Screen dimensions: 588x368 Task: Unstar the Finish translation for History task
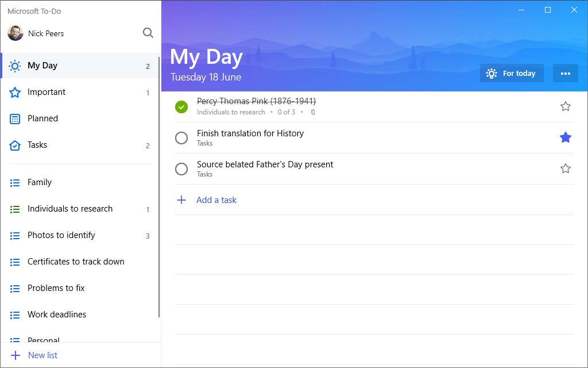pyautogui.click(x=566, y=137)
